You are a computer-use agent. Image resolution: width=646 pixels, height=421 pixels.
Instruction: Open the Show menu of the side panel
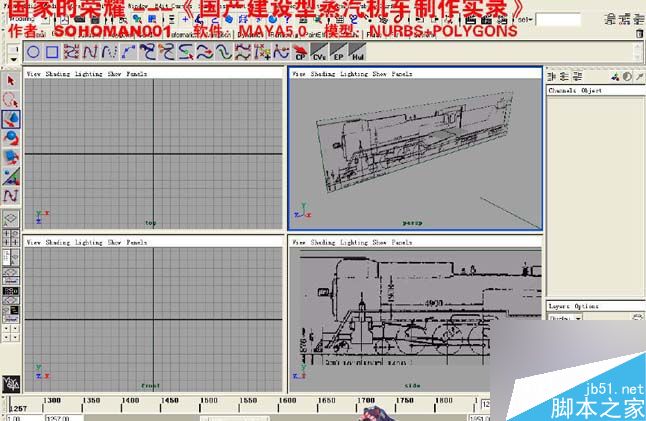379,242
